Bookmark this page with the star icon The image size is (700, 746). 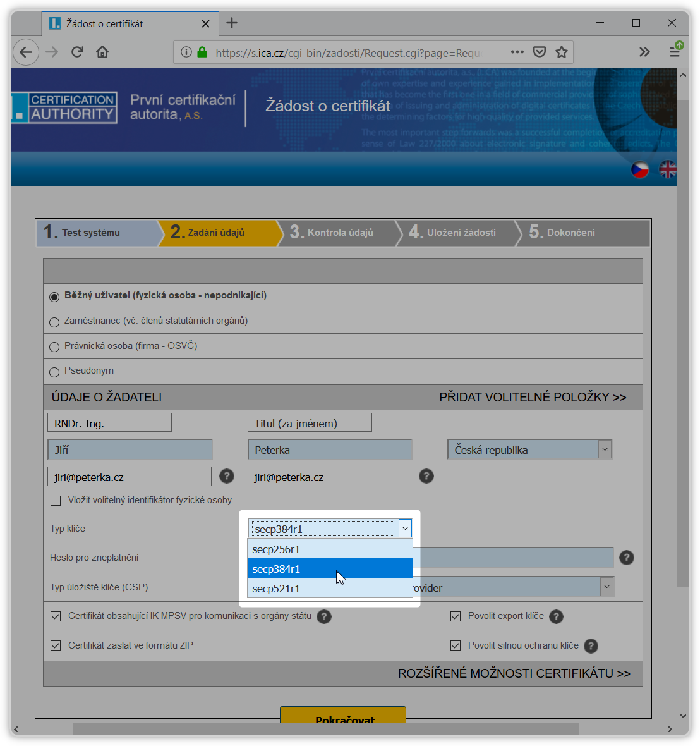coord(562,52)
